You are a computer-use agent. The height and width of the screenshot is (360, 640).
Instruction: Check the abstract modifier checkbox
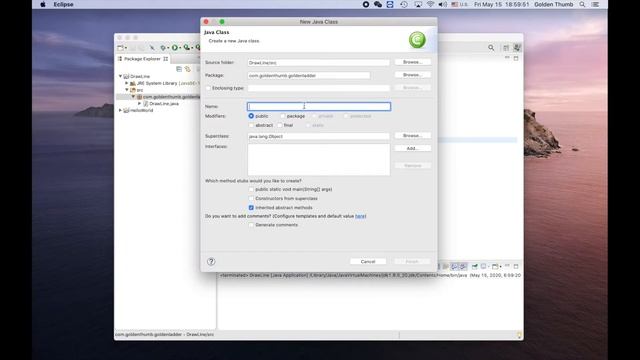(x=251, y=125)
